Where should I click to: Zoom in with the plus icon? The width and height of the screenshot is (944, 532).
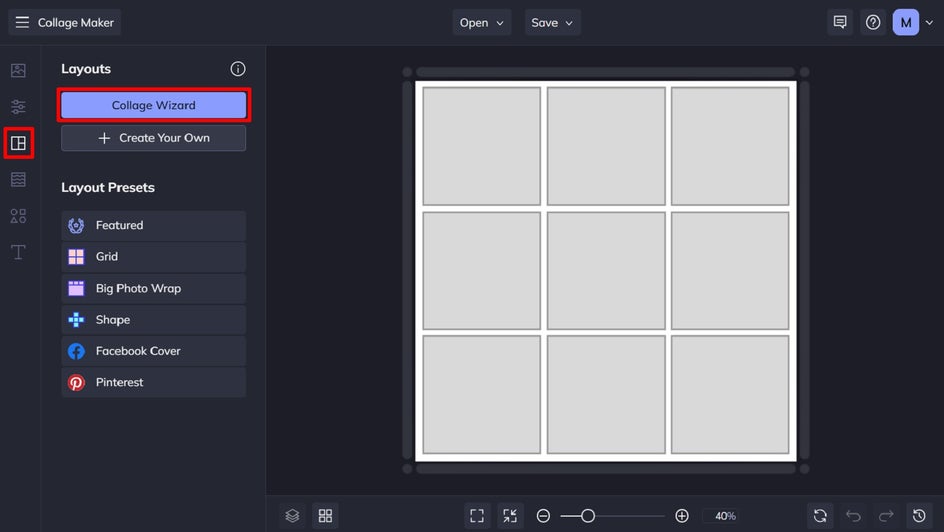[682, 516]
